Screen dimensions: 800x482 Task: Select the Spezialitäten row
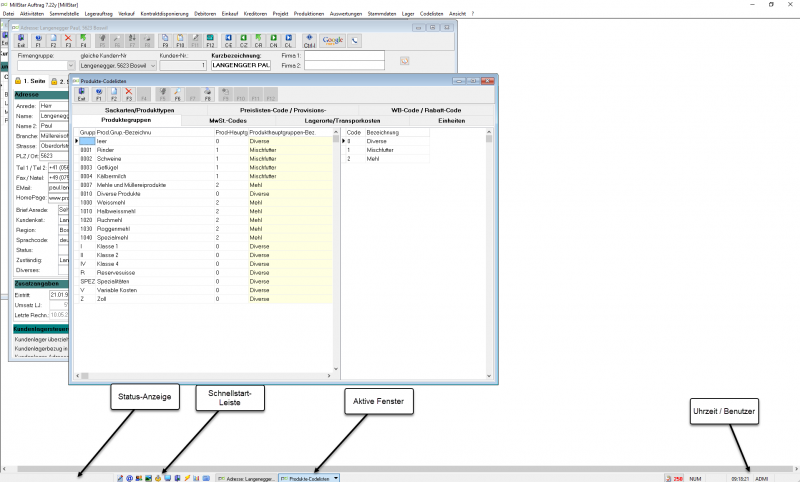tap(204, 281)
